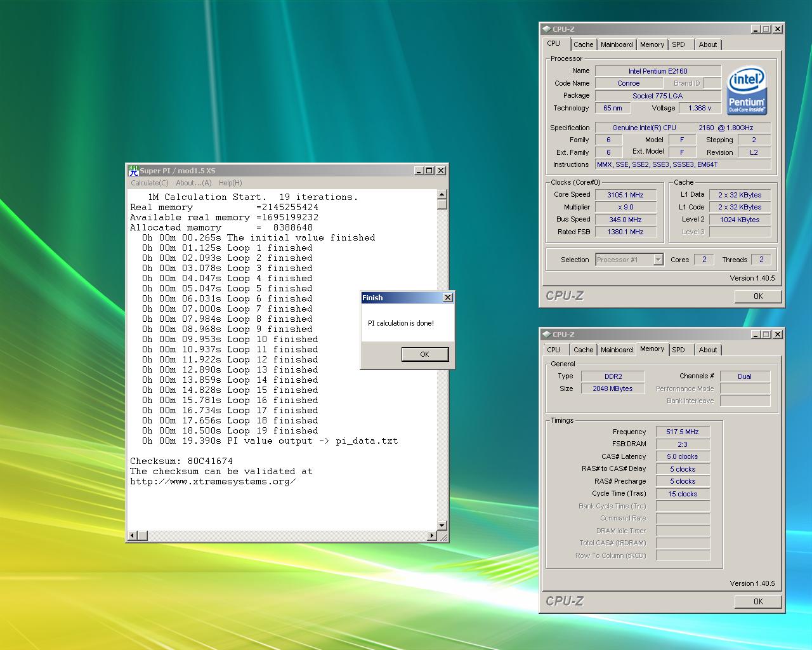
Task: Click the CAS# Latency value 5.0 clocks
Action: tap(683, 456)
